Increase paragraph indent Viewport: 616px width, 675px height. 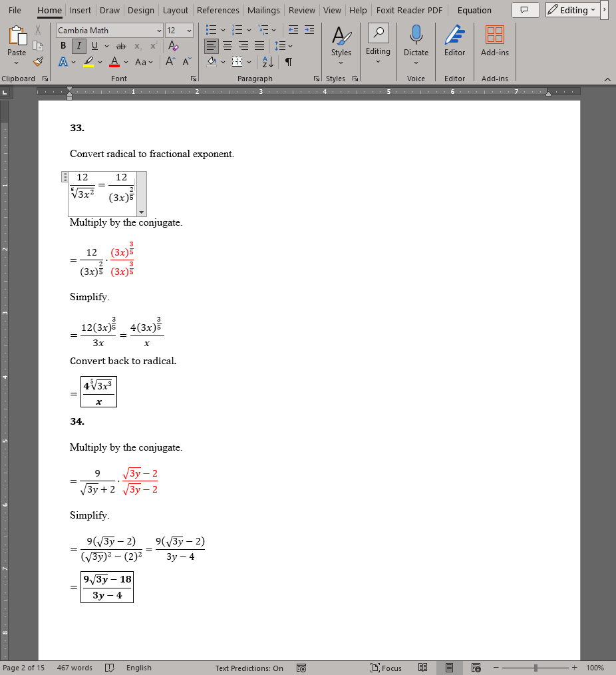coord(309,30)
